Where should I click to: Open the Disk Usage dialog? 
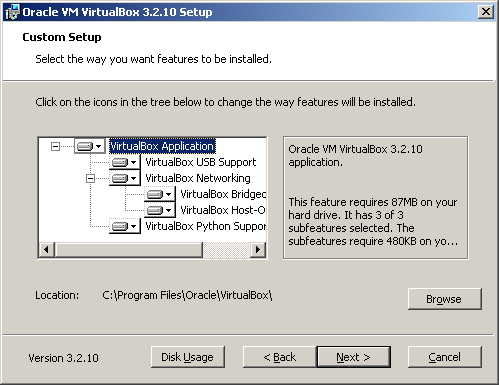(188, 357)
